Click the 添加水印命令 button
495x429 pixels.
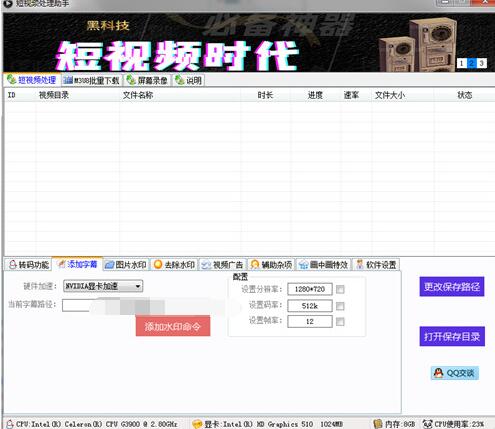[173, 326]
